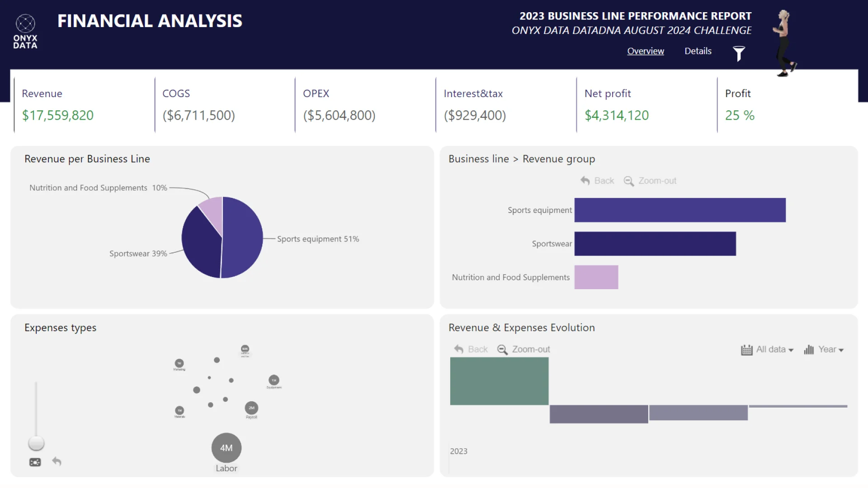Click the Net profit value $4,314,120
The width and height of the screenshot is (868, 488).
pos(617,115)
